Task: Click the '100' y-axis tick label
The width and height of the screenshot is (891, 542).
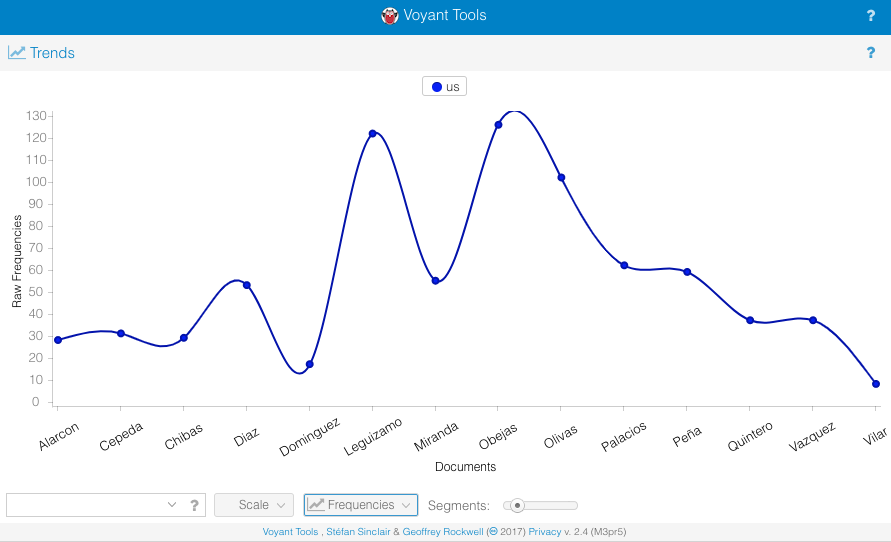Action: pos(36,182)
